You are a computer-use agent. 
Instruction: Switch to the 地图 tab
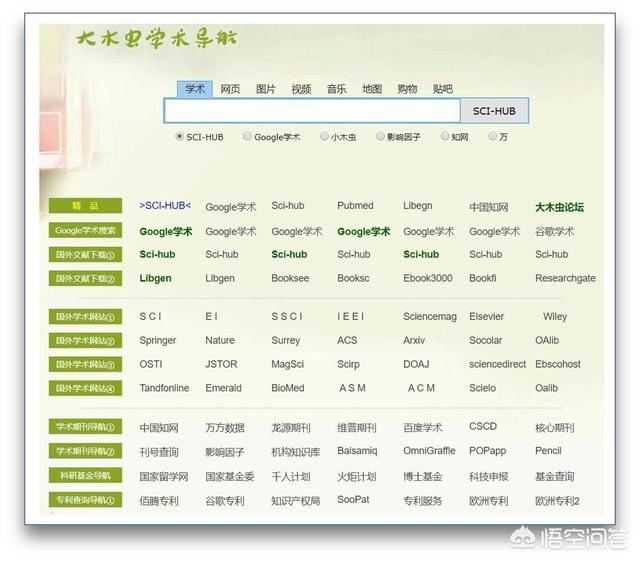[372, 89]
